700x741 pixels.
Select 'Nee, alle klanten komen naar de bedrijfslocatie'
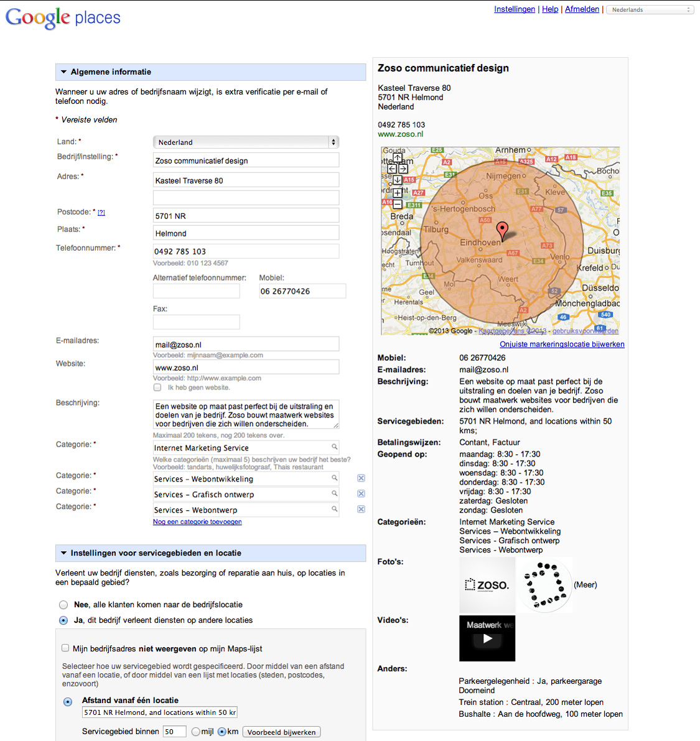point(63,605)
